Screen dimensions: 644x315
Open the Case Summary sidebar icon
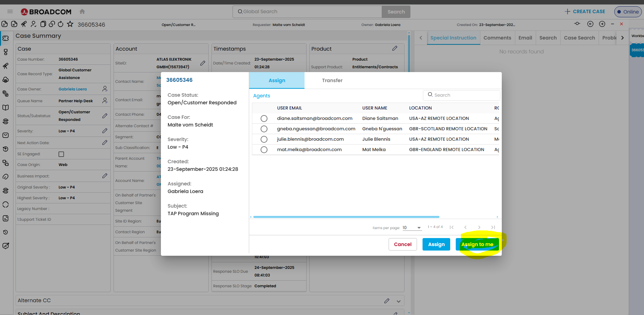[6, 38]
